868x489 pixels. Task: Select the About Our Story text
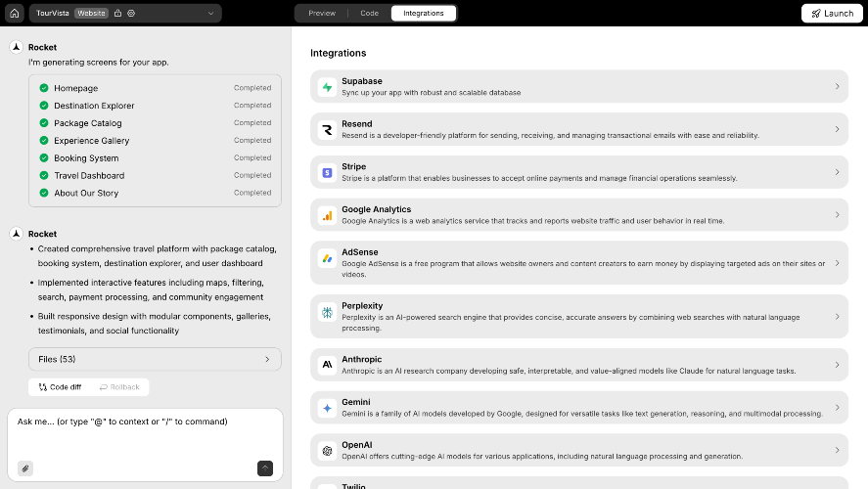point(86,193)
